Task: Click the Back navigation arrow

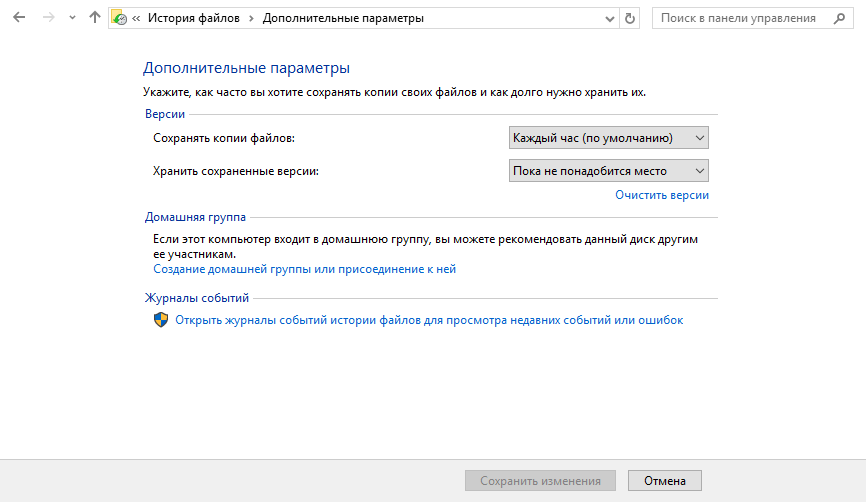Action: pyautogui.click(x=19, y=18)
